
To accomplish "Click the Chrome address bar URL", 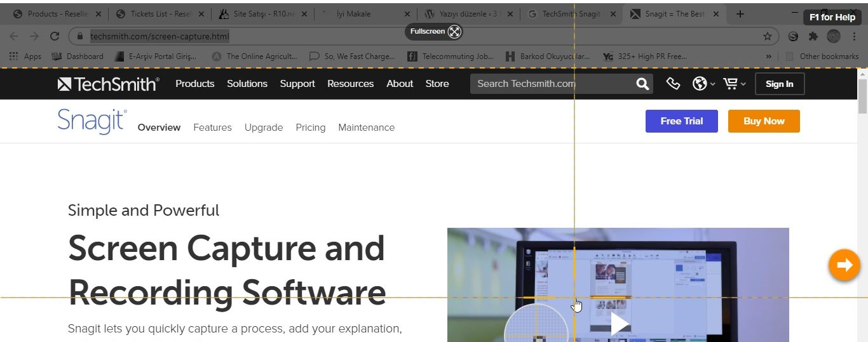I will click(x=159, y=36).
